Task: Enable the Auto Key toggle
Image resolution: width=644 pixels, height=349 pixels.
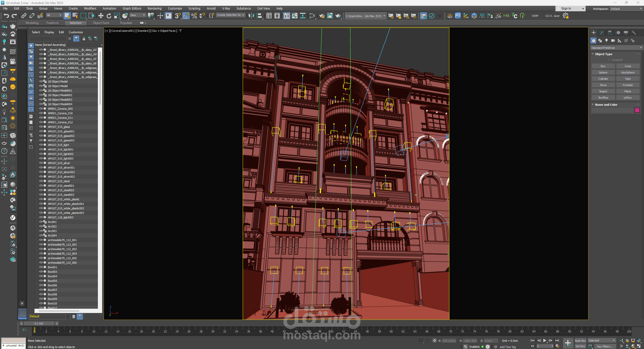Action: tap(580, 340)
